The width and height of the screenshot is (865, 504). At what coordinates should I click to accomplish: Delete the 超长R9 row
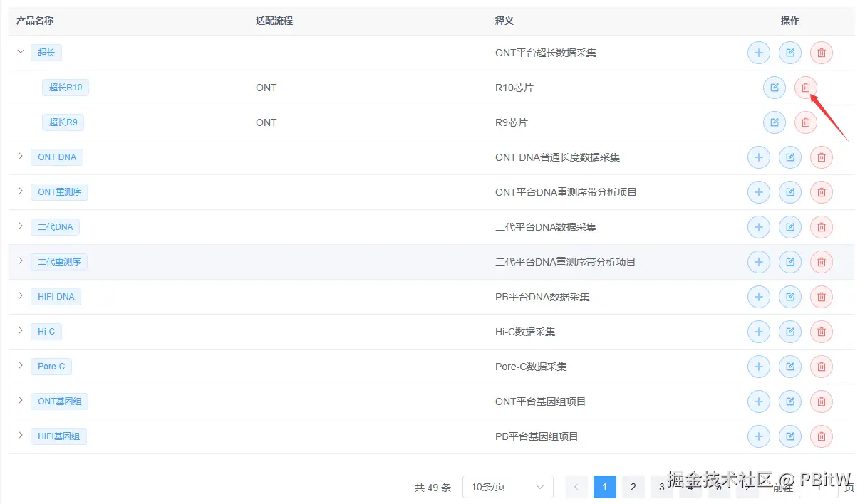click(806, 122)
